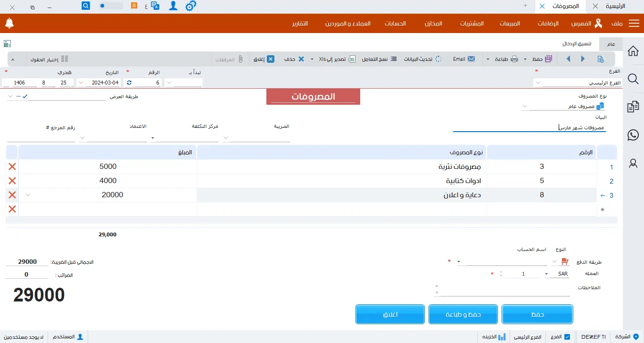
Task: Expand the مصروف عام expense type dropdown
Action: point(523,106)
